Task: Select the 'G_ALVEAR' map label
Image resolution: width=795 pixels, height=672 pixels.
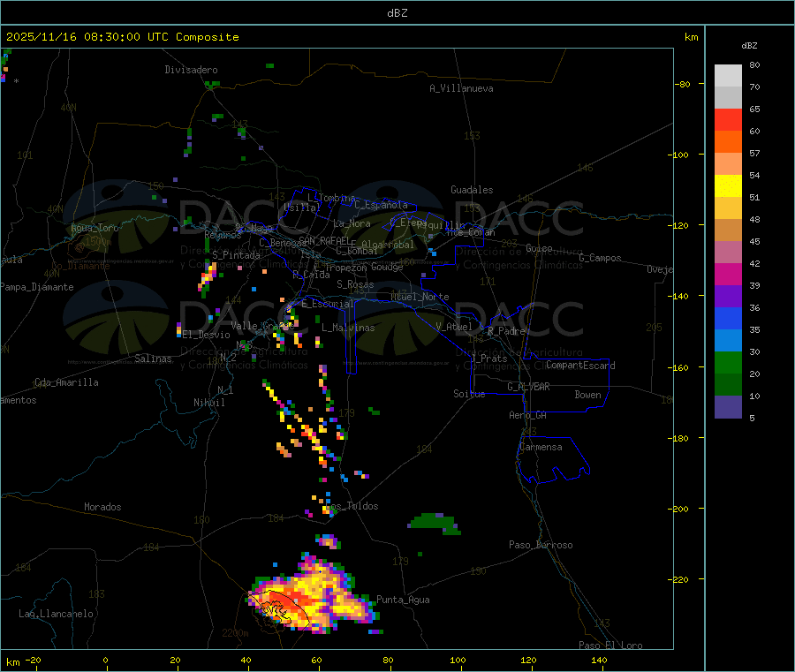Action: (529, 387)
